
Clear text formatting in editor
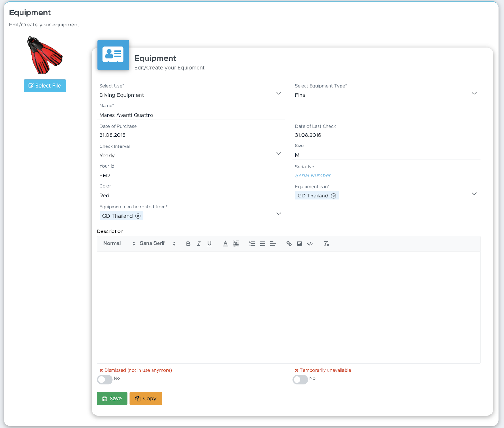[x=326, y=243]
